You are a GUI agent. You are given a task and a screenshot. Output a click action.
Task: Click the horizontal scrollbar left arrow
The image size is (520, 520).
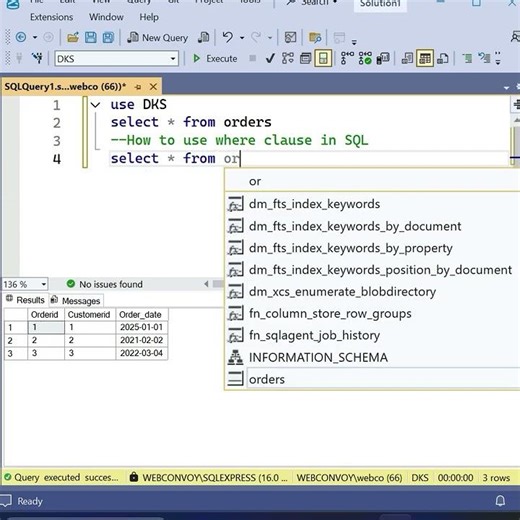pos(206,284)
